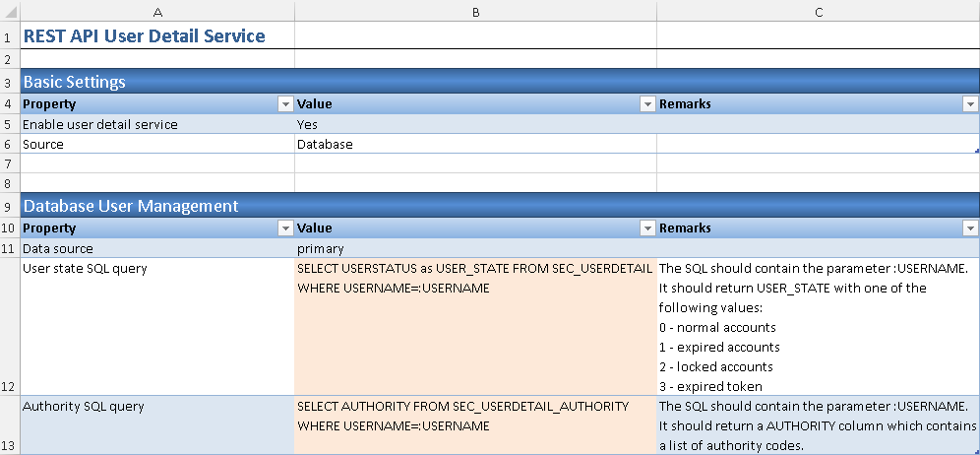Image resolution: width=980 pixels, height=455 pixels.
Task: Select column C header
Action: pyautogui.click(x=818, y=11)
